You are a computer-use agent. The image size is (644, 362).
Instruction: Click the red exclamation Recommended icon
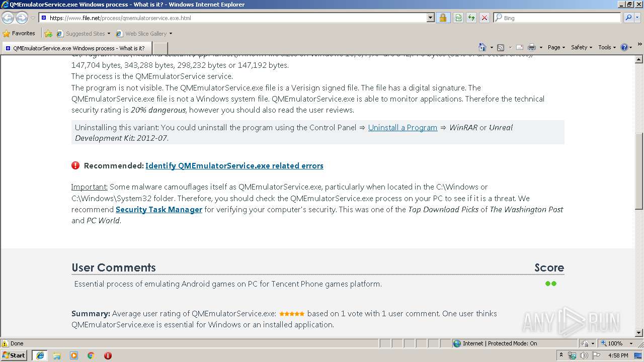point(75,165)
